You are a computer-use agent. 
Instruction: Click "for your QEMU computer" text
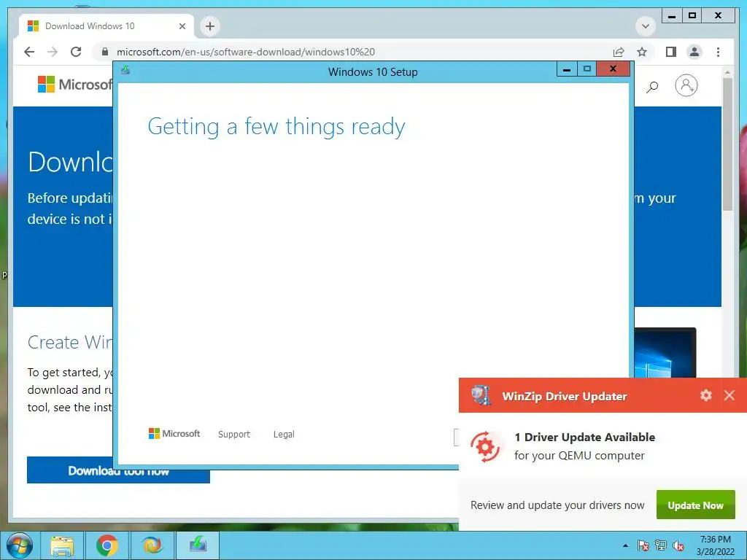tap(579, 456)
